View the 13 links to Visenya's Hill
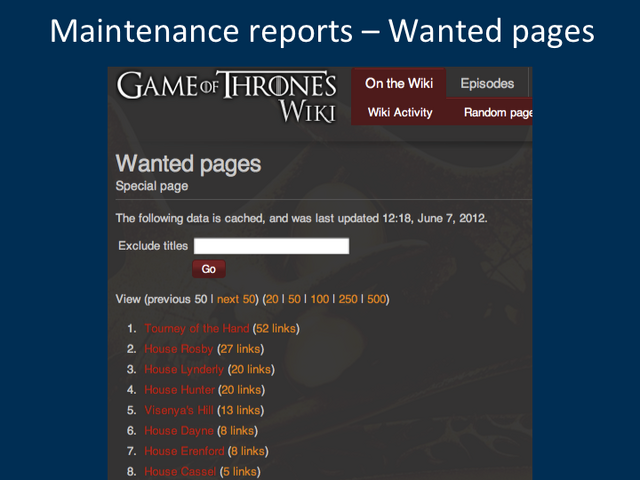This screenshot has width=640, height=480. click(240, 410)
